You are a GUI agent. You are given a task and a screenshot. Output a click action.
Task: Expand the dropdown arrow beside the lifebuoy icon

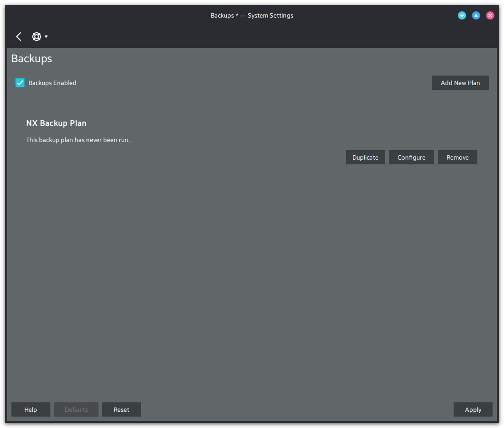46,37
